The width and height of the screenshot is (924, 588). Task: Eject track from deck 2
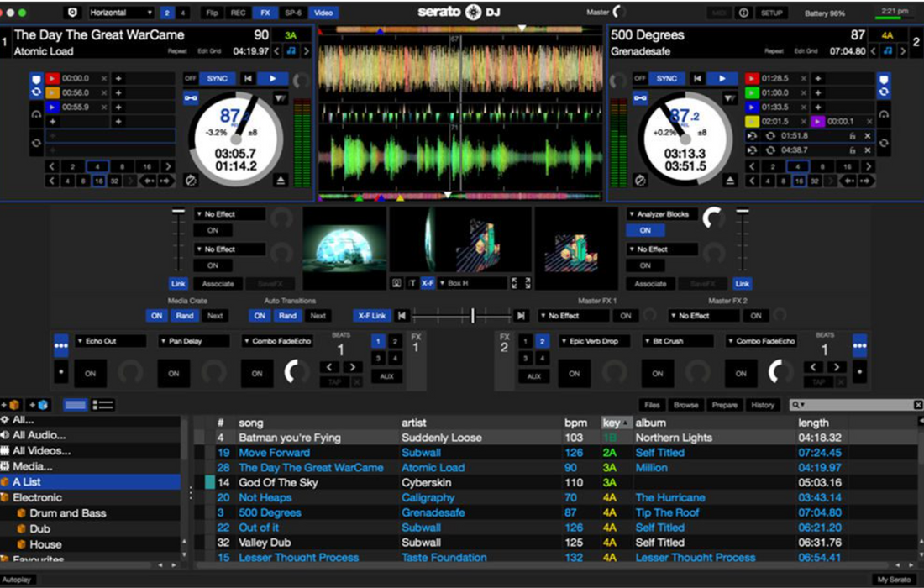pos(731,181)
